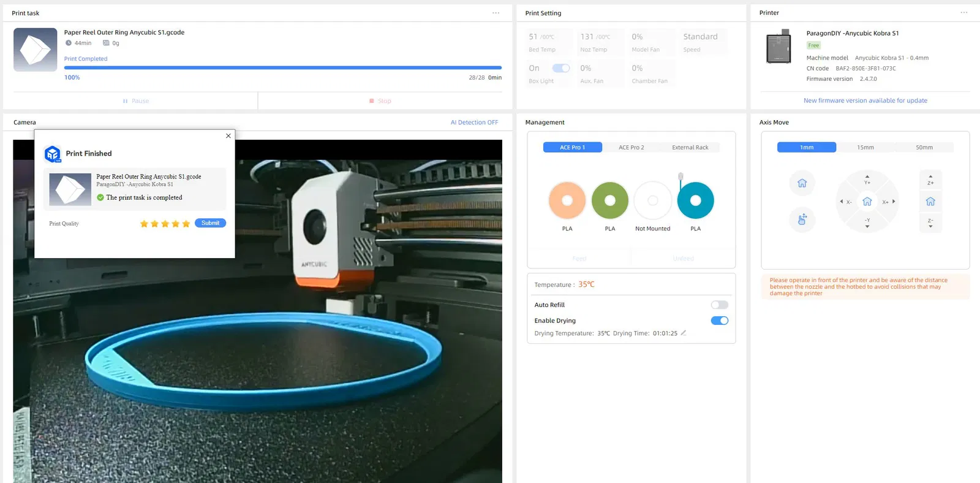Click the Aux. Fan percentage setting

600,74
